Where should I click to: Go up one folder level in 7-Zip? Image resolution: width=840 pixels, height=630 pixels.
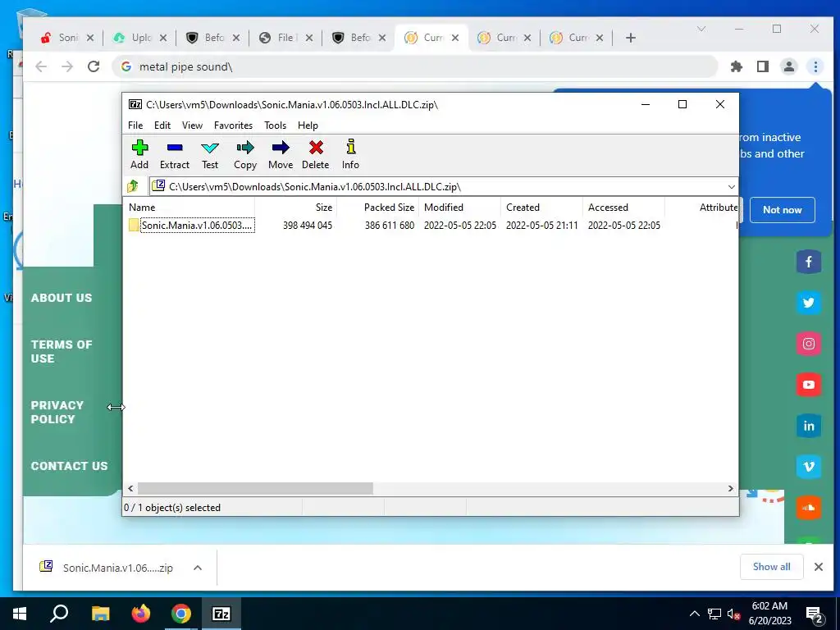click(133, 186)
